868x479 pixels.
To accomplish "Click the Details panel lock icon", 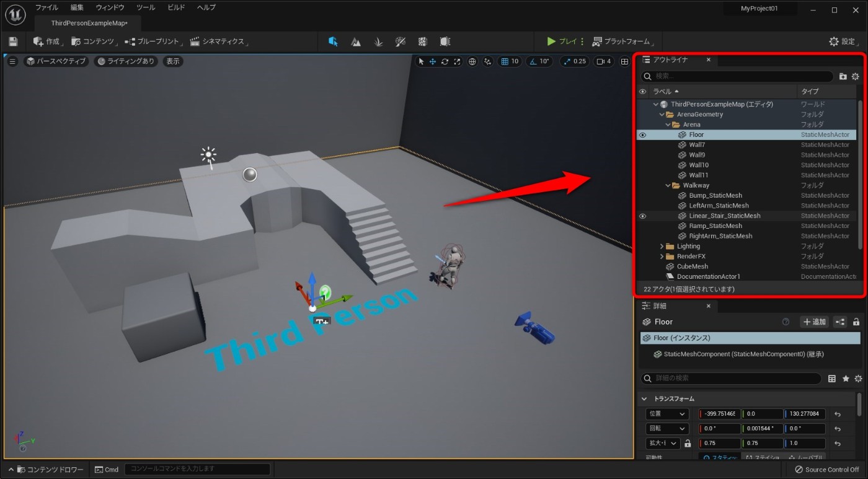I will point(856,322).
